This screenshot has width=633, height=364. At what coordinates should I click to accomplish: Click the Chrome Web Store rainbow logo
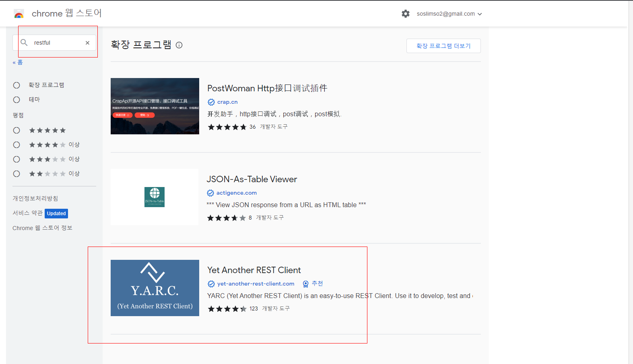click(x=19, y=14)
